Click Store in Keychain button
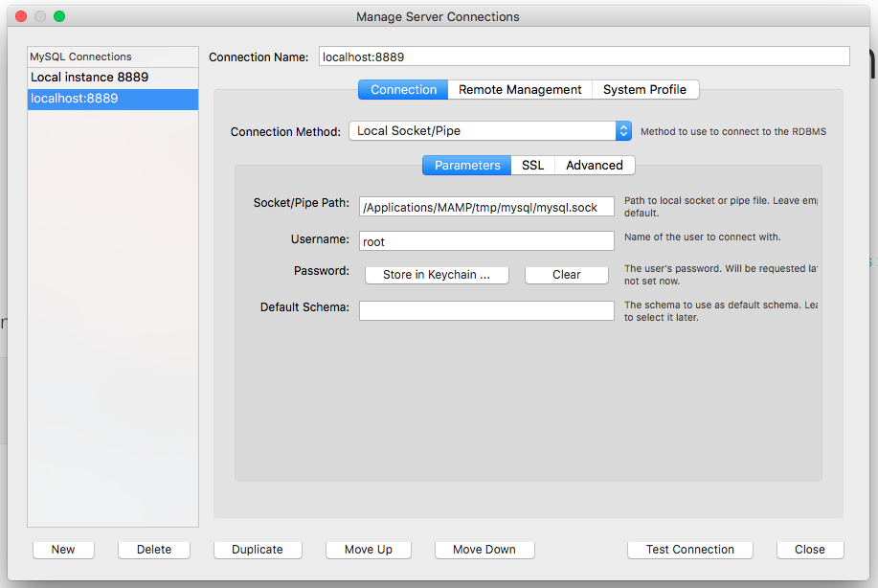Screen dimensions: 878x588 click(436, 275)
